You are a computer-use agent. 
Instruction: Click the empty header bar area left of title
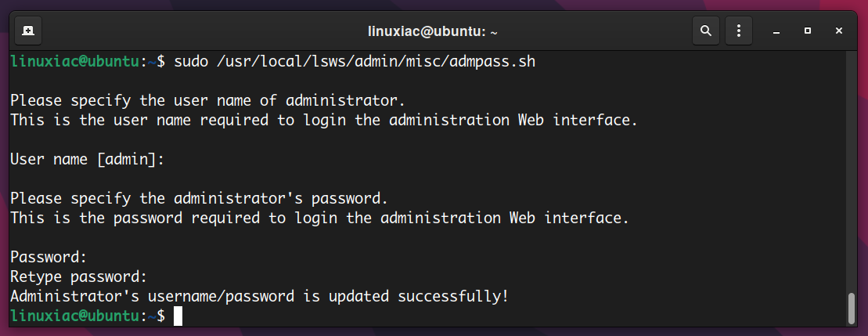coord(200,31)
